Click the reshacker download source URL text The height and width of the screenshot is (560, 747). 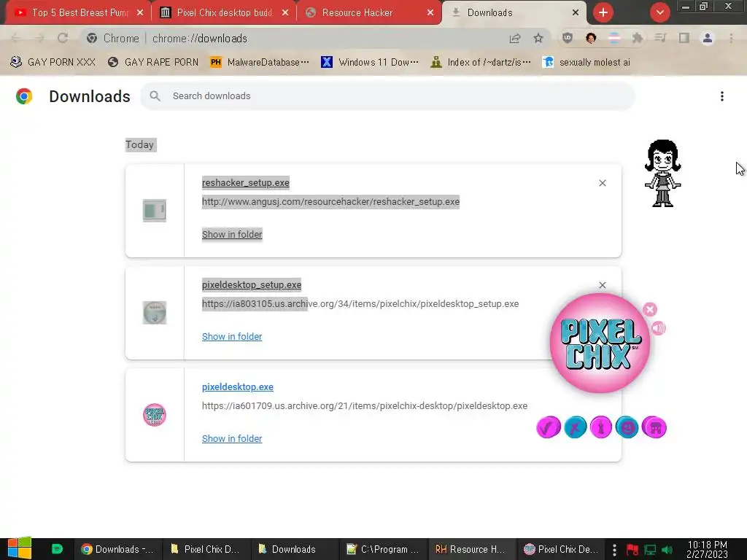tap(330, 202)
